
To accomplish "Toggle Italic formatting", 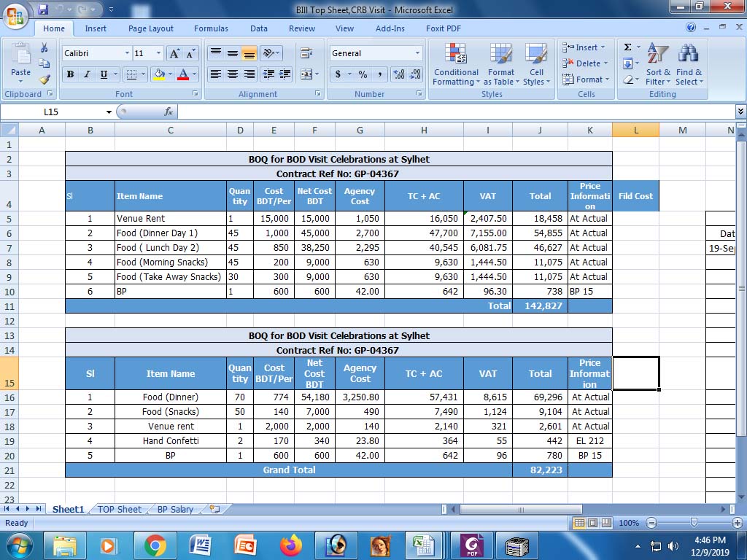I will coord(87,74).
